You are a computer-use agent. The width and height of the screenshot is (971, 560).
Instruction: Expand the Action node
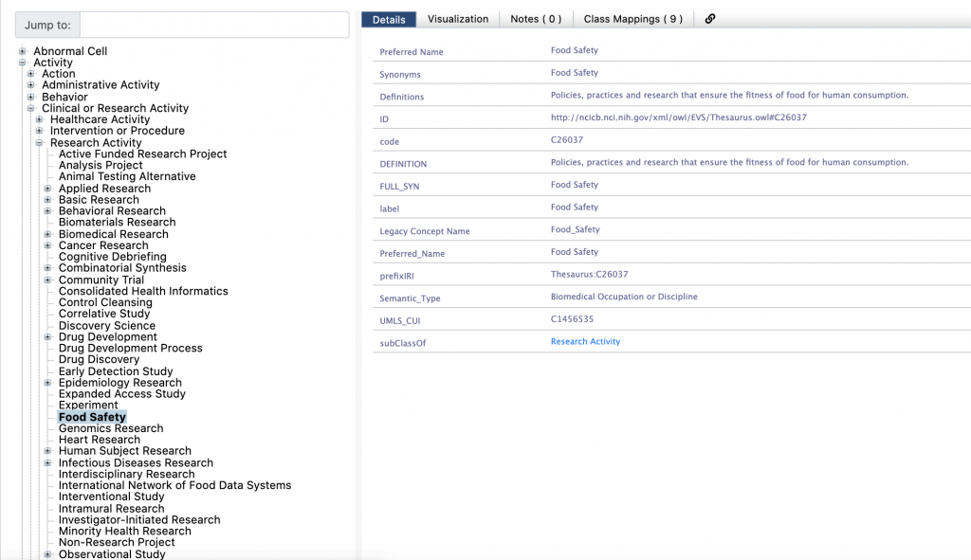[31, 74]
